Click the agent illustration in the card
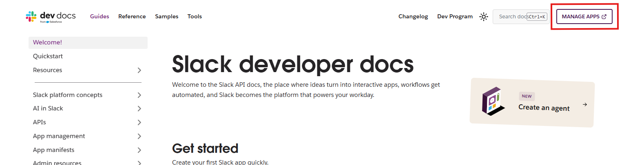The height and width of the screenshot is (165, 644). (493, 101)
